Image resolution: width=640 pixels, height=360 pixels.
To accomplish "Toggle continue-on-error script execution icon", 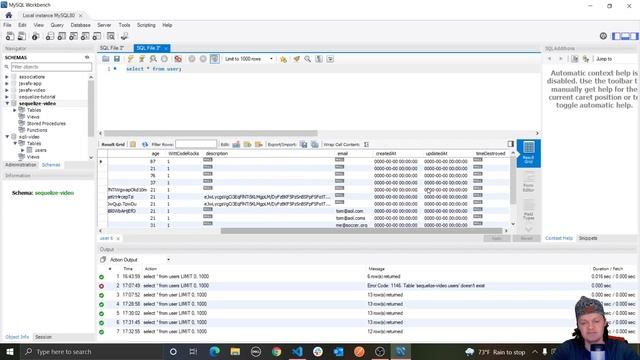I will 178,59.
